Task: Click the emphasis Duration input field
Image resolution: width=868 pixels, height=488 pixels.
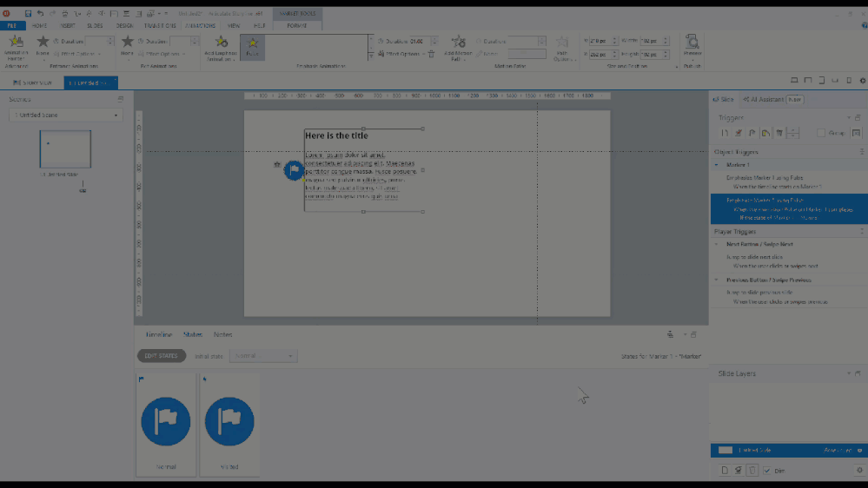Action: point(421,41)
